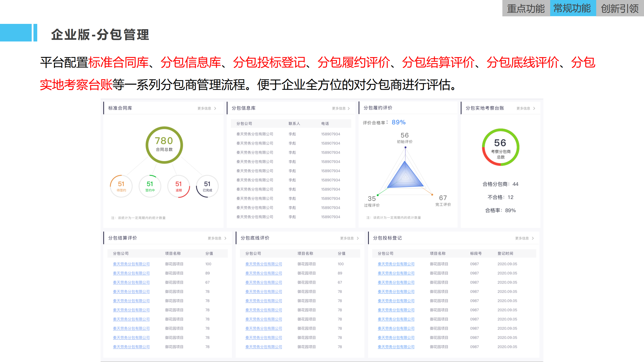Image resolution: width=644 pixels, height=362 pixels.
Task: Select the 常规功能 tab
Action: tap(573, 8)
